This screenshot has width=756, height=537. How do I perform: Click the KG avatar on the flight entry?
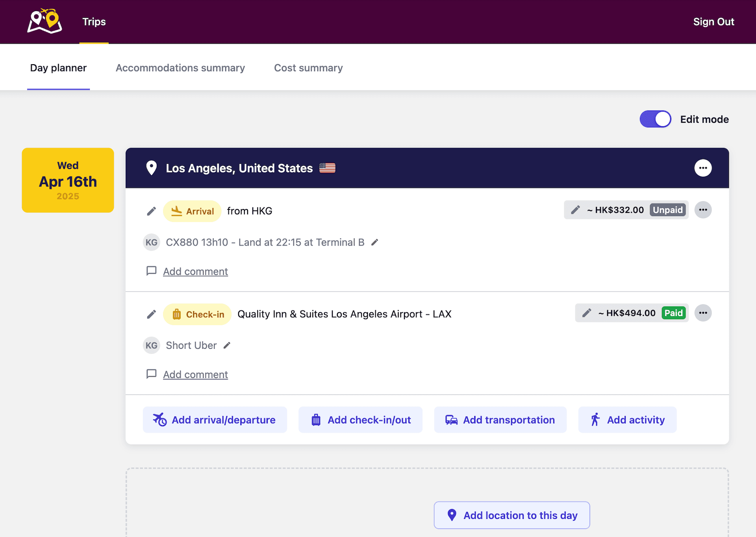pyautogui.click(x=151, y=242)
